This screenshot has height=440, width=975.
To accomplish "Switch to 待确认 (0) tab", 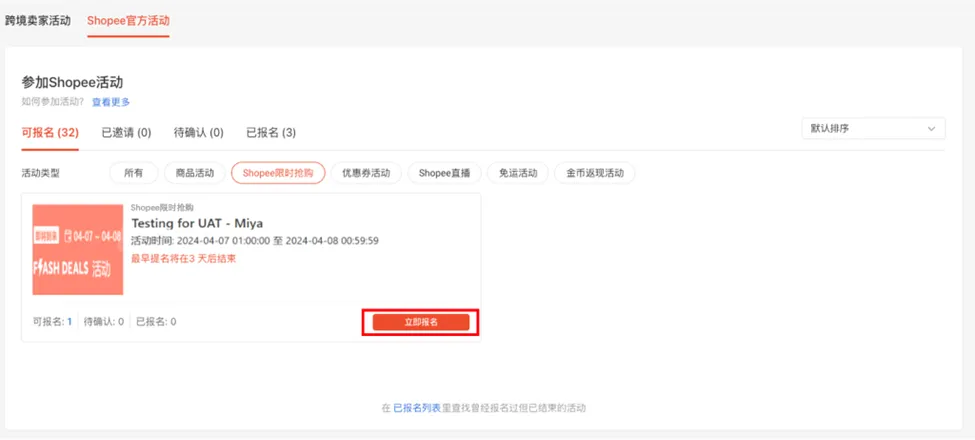I will 199,132.
